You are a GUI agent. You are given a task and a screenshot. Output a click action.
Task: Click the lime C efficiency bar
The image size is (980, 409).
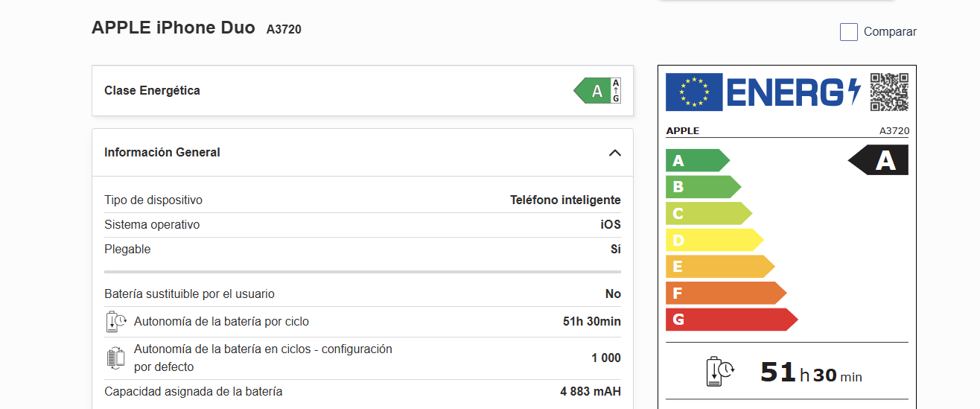pos(709,214)
